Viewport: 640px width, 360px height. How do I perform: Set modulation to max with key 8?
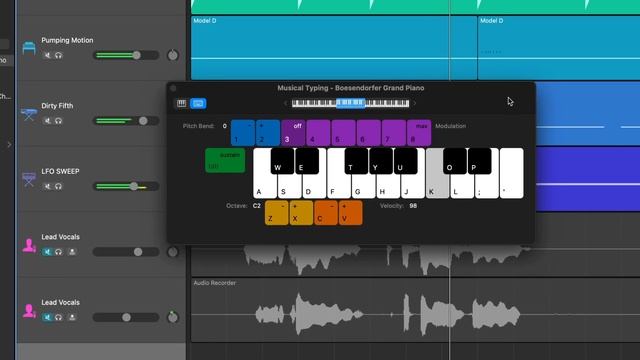pyautogui.click(x=419, y=133)
